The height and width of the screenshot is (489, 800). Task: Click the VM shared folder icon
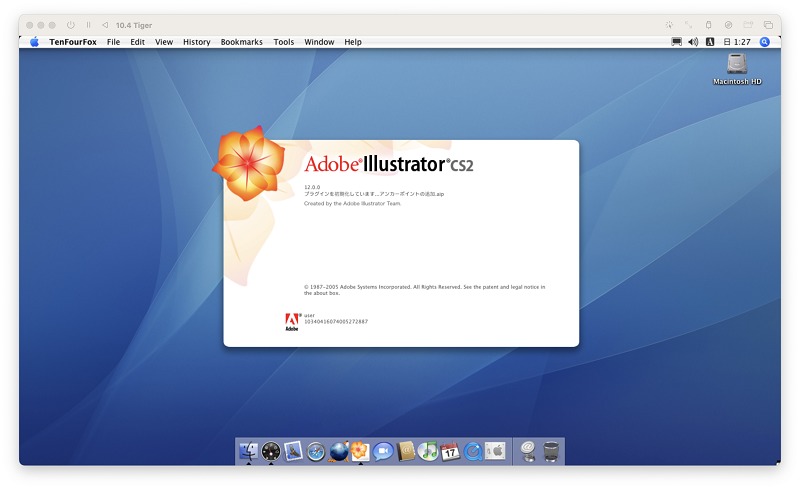pos(748,25)
